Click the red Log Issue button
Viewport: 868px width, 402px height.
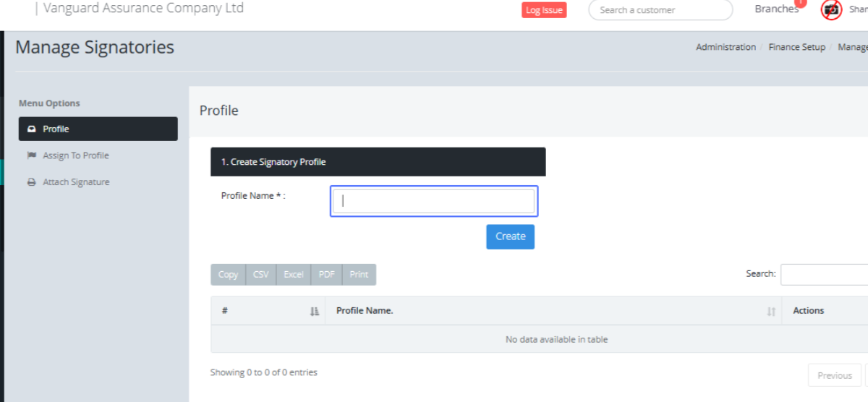point(544,10)
